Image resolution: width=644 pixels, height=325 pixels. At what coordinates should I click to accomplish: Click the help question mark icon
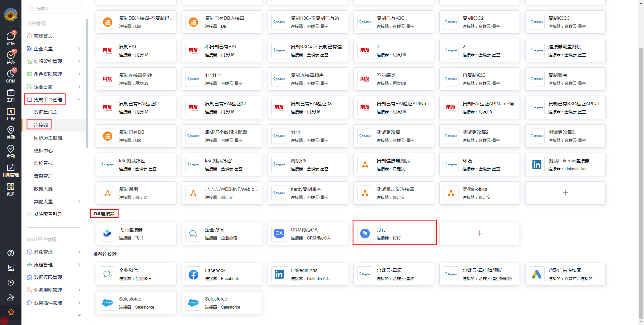pos(11,253)
